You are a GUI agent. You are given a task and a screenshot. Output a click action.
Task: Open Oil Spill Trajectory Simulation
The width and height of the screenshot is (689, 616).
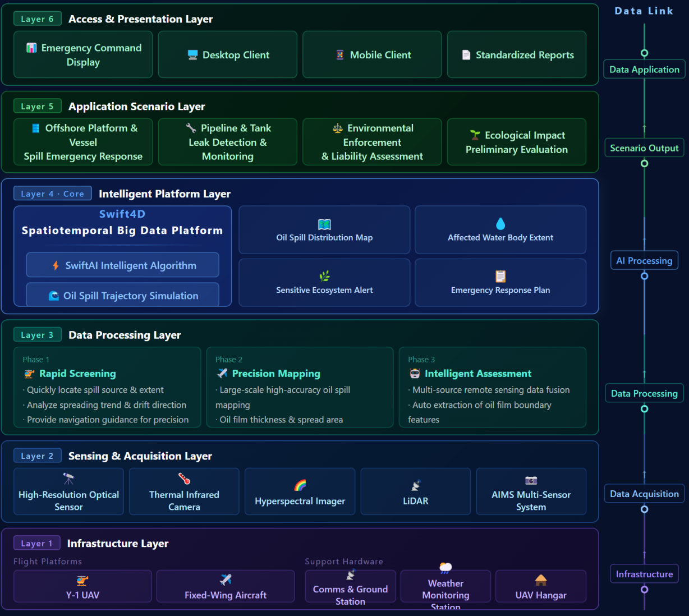pos(122,296)
